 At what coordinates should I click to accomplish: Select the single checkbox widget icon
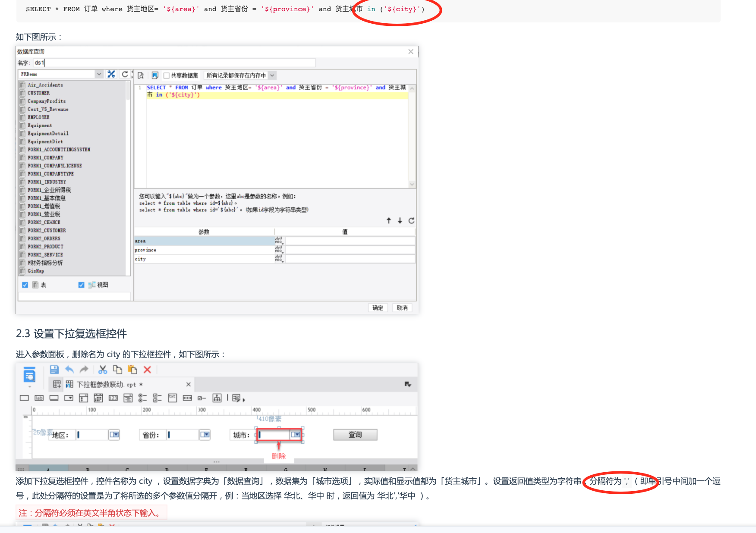pos(202,398)
